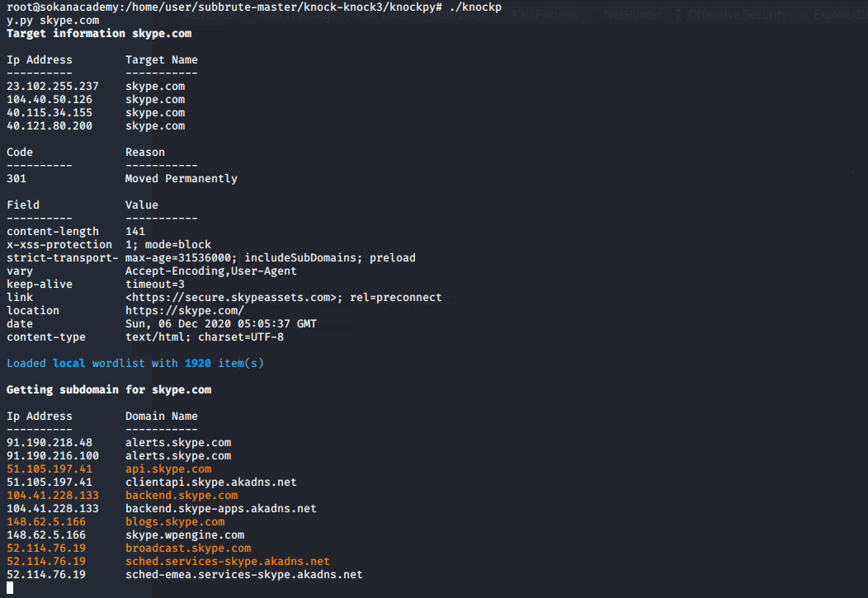Select IP address 23.102.255.237
Screen dimensions: 868x598
pyautogui.click(x=53, y=87)
